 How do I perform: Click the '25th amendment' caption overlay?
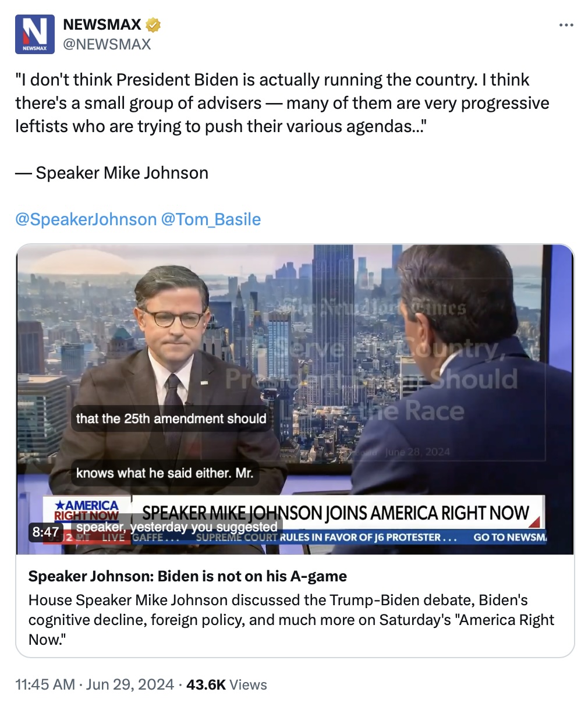(x=171, y=418)
